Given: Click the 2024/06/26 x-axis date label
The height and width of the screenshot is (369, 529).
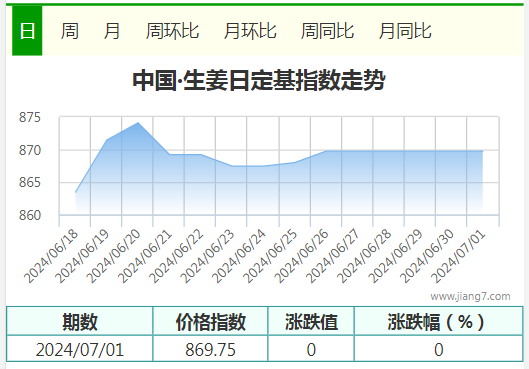Looking at the screenshot, I should click(301, 256).
